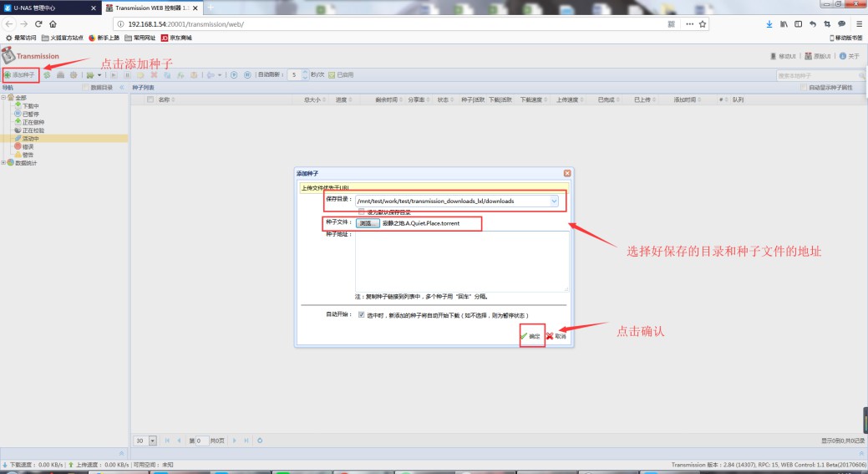The image size is (868, 474).
Task: Toggle the 数据目录 checkbox in navigation header
Action: [85, 87]
